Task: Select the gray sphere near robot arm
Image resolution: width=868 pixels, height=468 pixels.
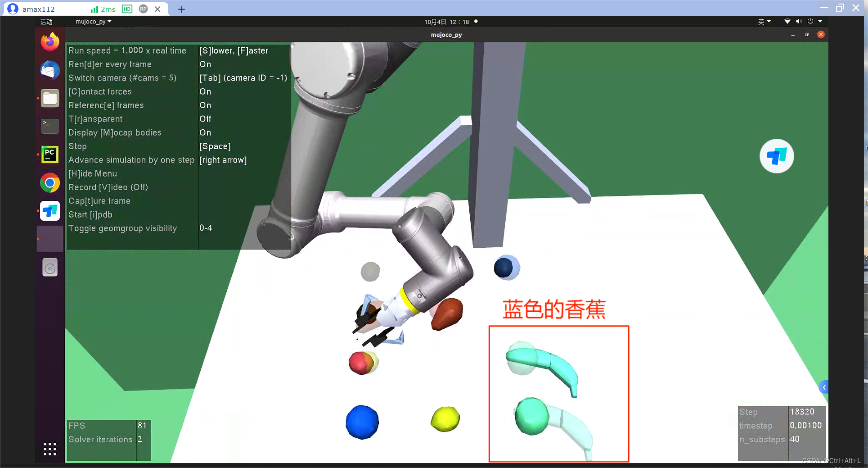Action: click(370, 272)
